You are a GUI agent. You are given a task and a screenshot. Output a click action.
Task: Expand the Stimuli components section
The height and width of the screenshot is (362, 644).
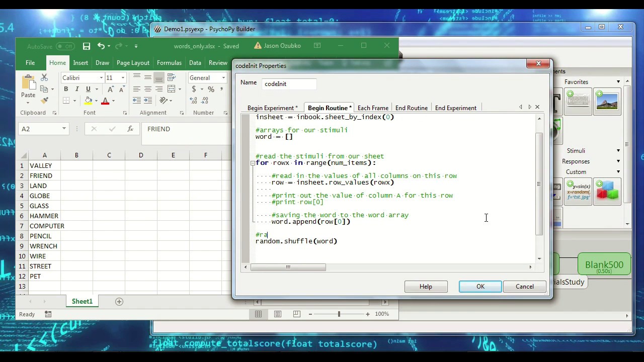618,151
